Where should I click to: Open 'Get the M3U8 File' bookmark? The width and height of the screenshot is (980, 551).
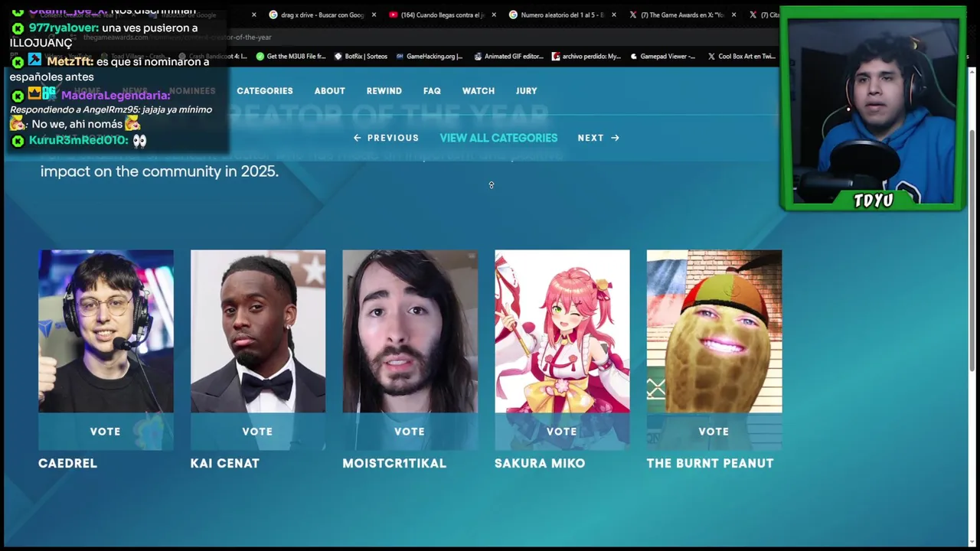tap(291, 57)
